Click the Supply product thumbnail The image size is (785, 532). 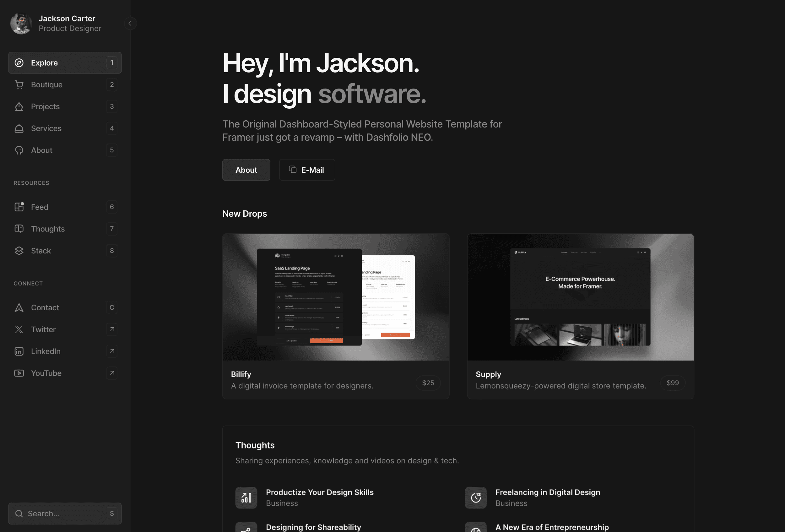point(581,297)
